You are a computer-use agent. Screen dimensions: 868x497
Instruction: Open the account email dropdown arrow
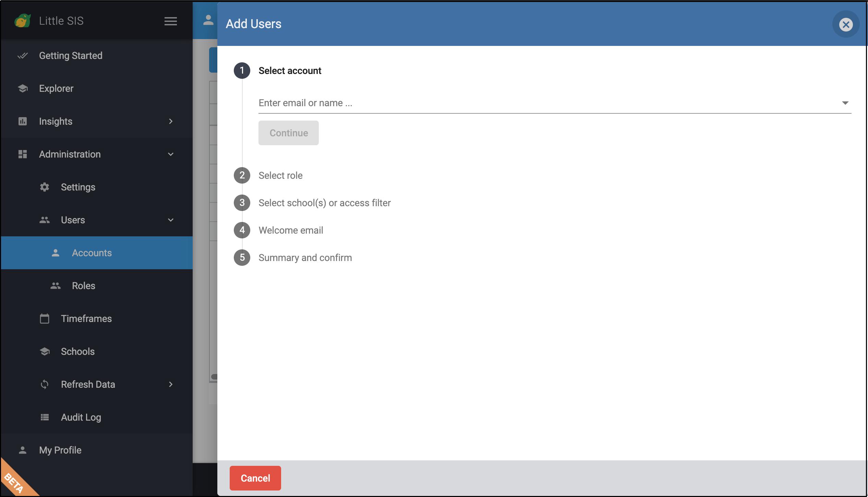coord(845,103)
